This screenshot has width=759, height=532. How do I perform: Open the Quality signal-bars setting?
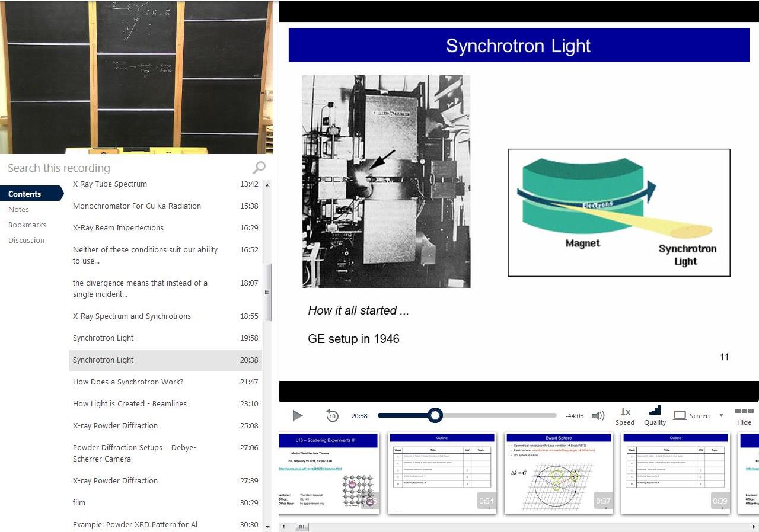coord(655,415)
